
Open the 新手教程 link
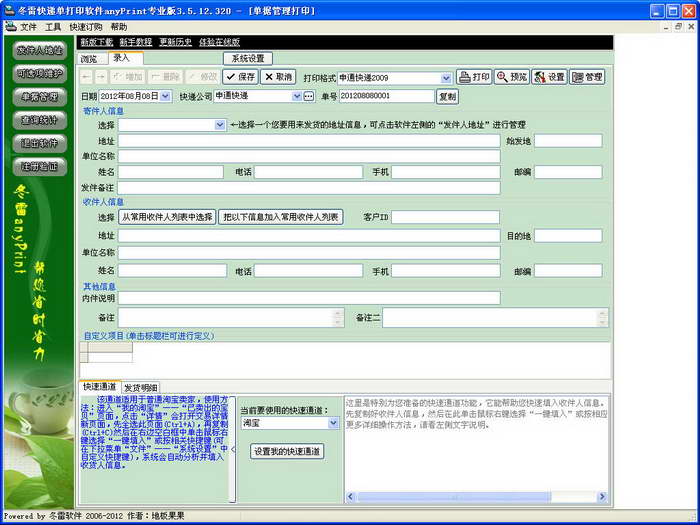point(136,42)
